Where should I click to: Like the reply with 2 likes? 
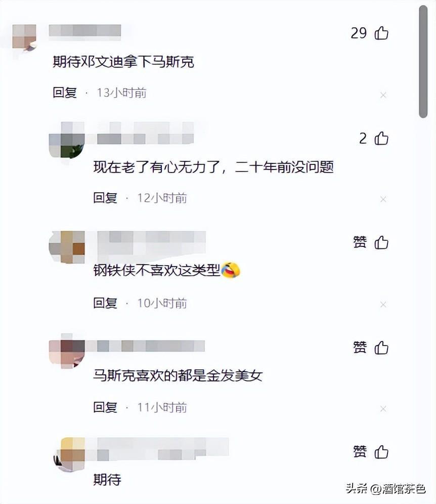(x=381, y=138)
